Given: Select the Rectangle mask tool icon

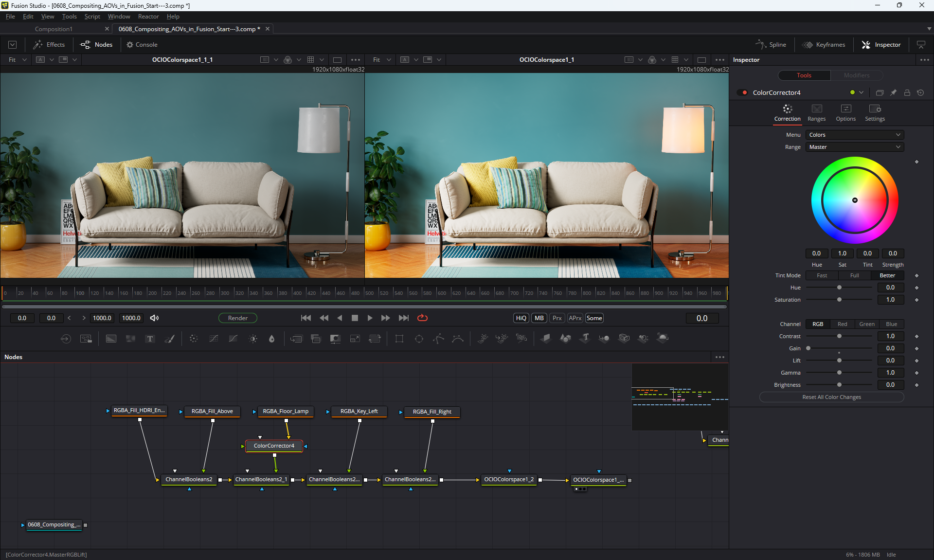Looking at the screenshot, I should (399, 339).
